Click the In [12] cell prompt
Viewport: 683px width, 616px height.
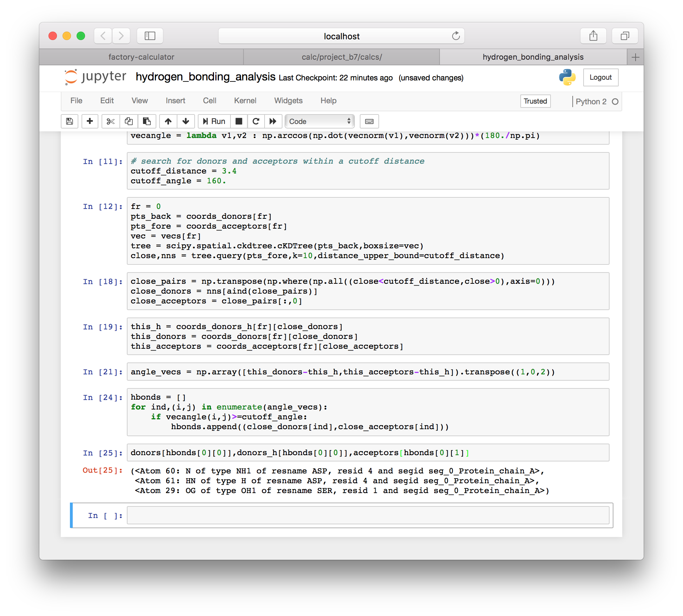103,207
